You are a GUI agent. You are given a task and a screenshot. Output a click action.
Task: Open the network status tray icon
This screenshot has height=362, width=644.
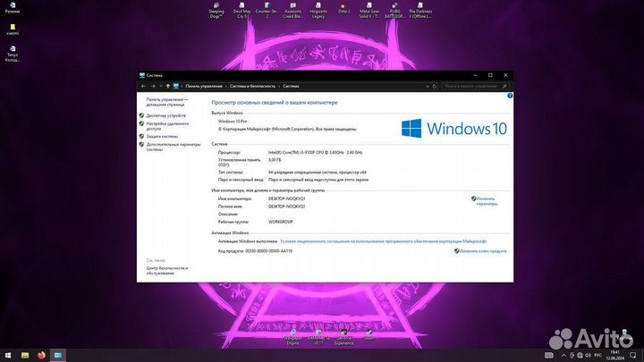pyautogui.click(x=580, y=355)
